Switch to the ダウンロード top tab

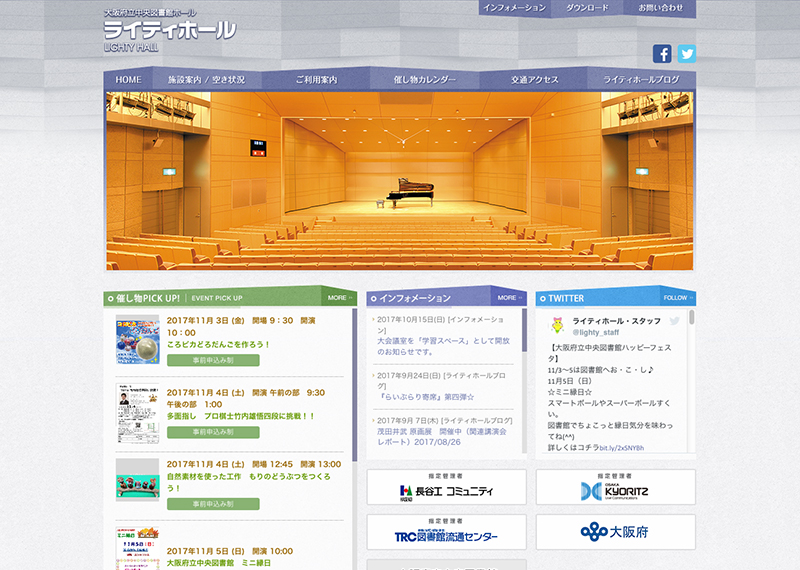click(587, 8)
